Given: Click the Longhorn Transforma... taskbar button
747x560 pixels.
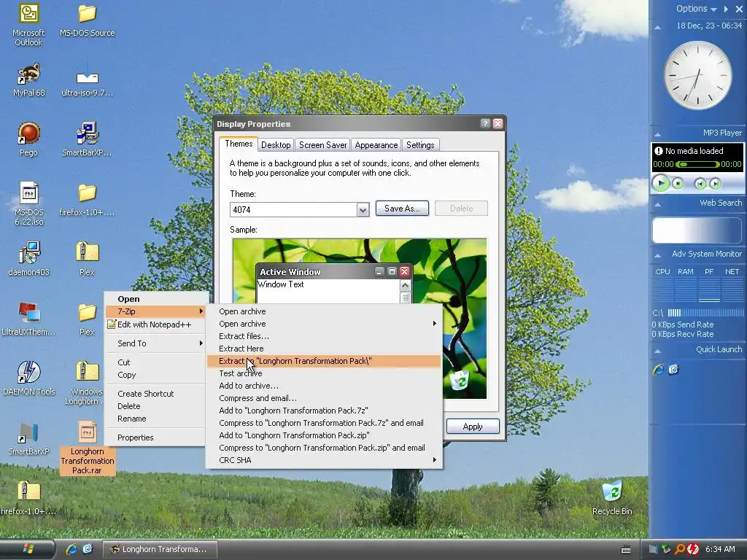Looking at the screenshot, I should coord(160,549).
